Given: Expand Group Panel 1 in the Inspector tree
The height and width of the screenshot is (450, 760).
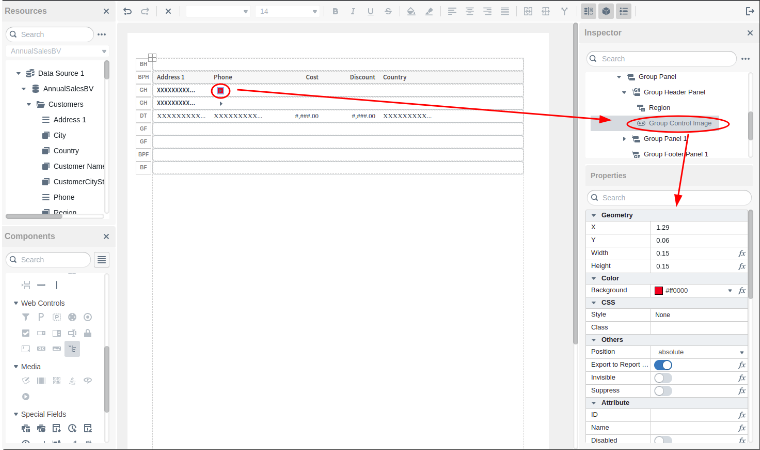Looking at the screenshot, I should [x=624, y=139].
